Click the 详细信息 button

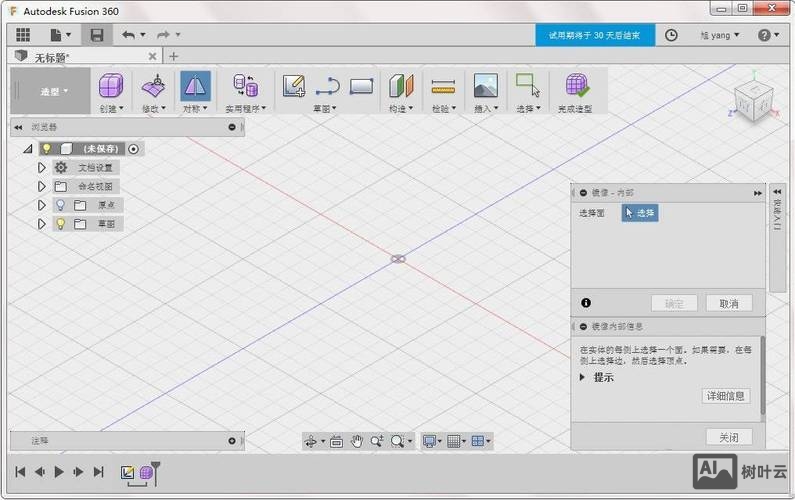tap(725, 396)
